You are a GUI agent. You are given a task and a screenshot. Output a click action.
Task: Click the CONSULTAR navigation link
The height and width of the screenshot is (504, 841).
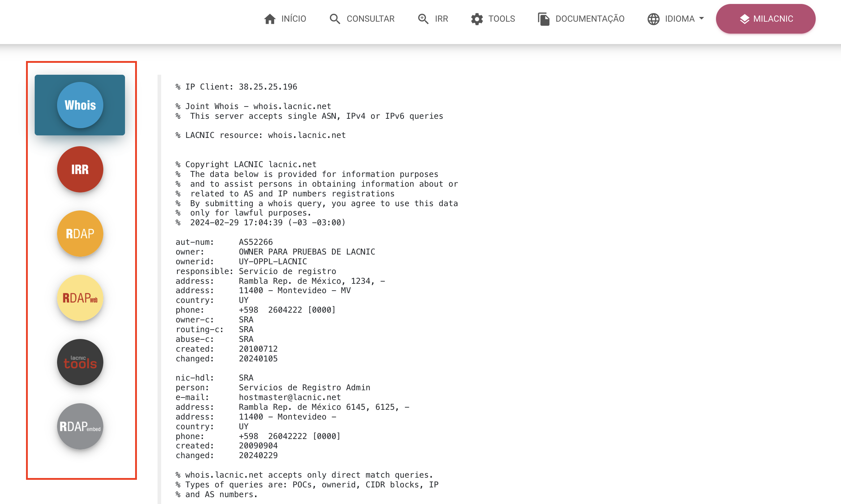click(x=370, y=19)
